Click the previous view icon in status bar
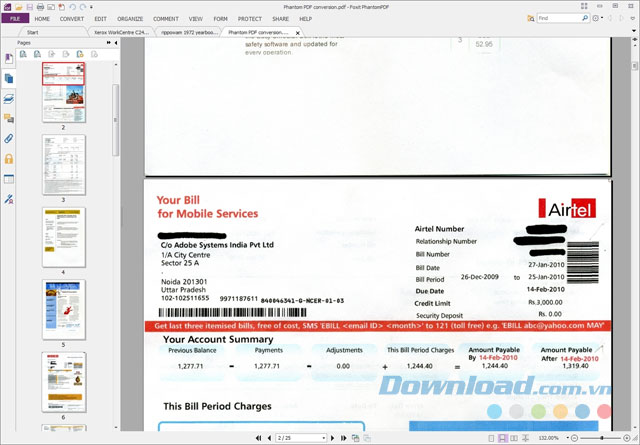Image resolution: width=640 pixels, height=445 pixels. 356,438
